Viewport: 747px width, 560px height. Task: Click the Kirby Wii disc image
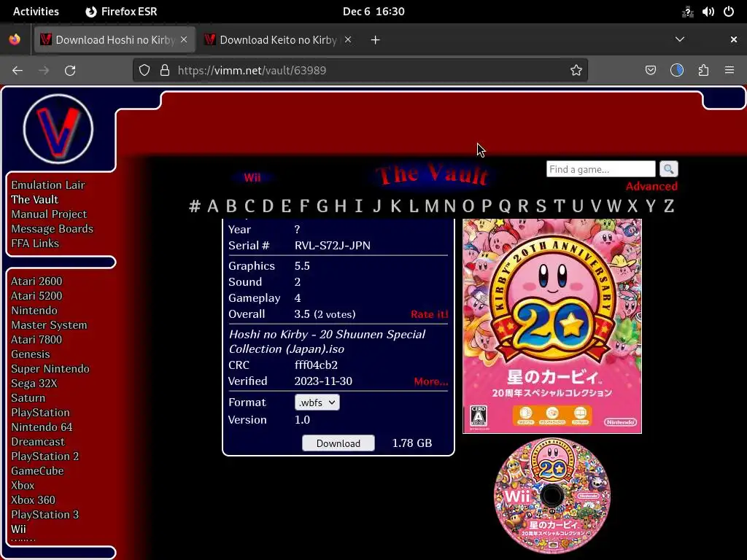pos(552,495)
